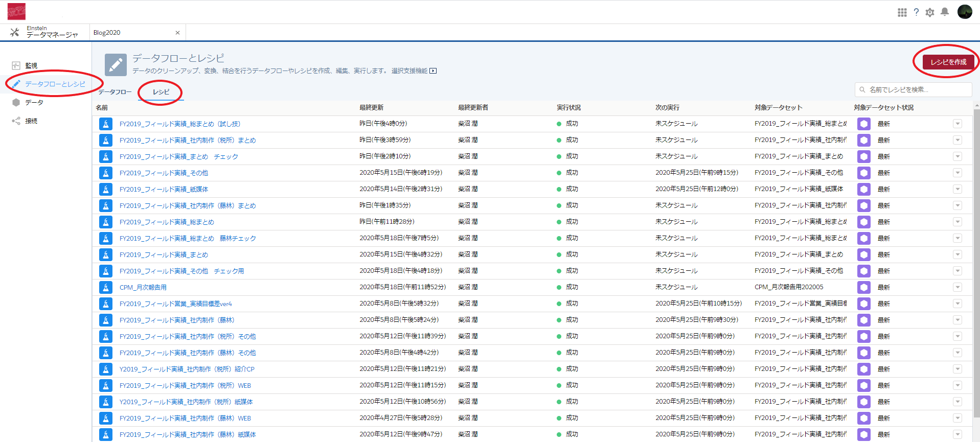Click the 接続 connection icon in sidebar

point(16,121)
